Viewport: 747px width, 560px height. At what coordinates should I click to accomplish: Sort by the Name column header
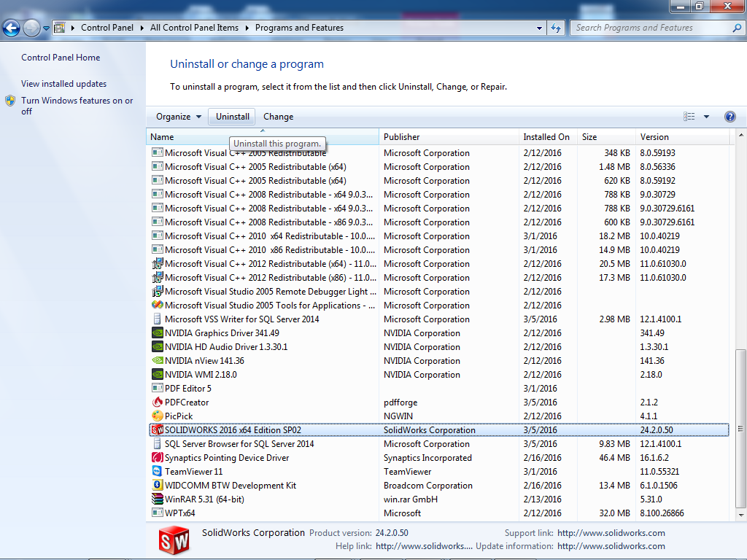click(263, 136)
